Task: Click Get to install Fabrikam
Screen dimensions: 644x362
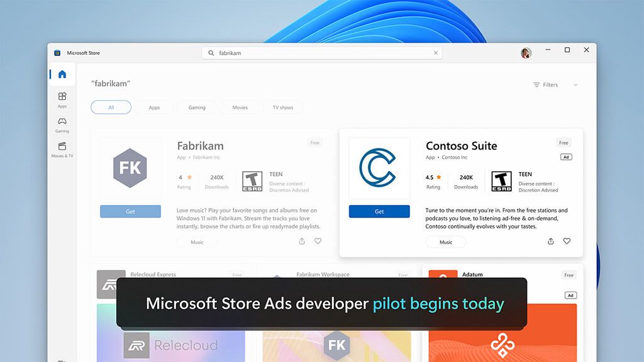Action: pyautogui.click(x=130, y=211)
